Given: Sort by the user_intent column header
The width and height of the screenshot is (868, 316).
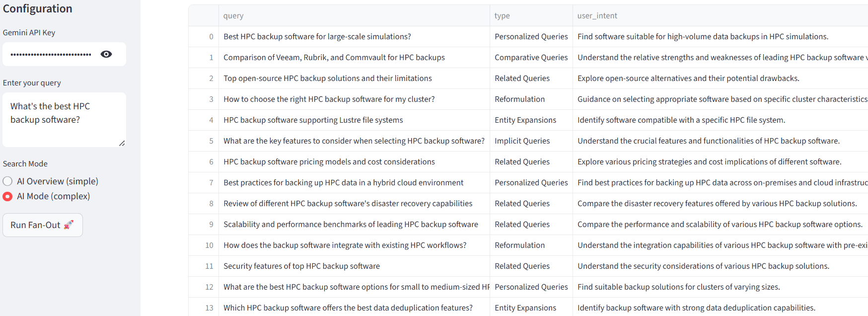Looking at the screenshot, I should click(597, 16).
